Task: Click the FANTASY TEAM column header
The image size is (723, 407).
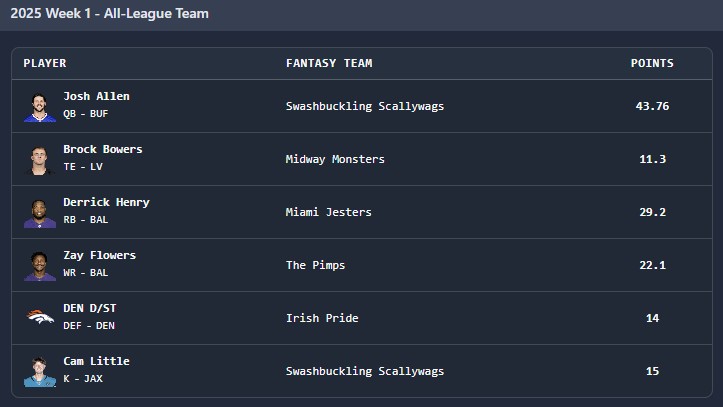Action: coord(329,63)
